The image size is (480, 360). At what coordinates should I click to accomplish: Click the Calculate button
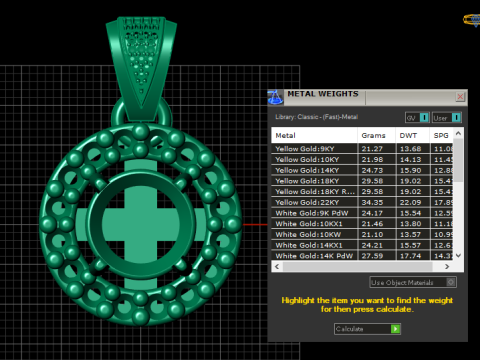367,329
